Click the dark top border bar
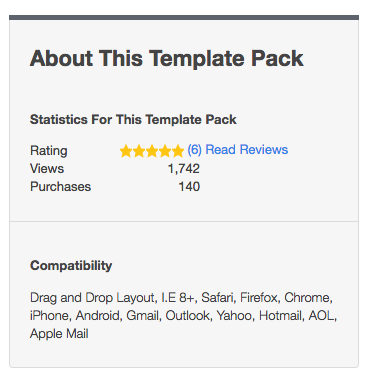This screenshot has width=376, height=379. [x=184, y=17]
